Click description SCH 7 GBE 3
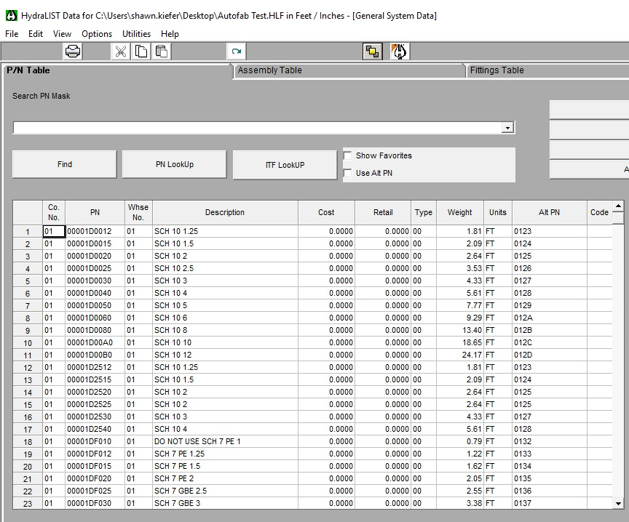629x522 pixels. (225, 503)
